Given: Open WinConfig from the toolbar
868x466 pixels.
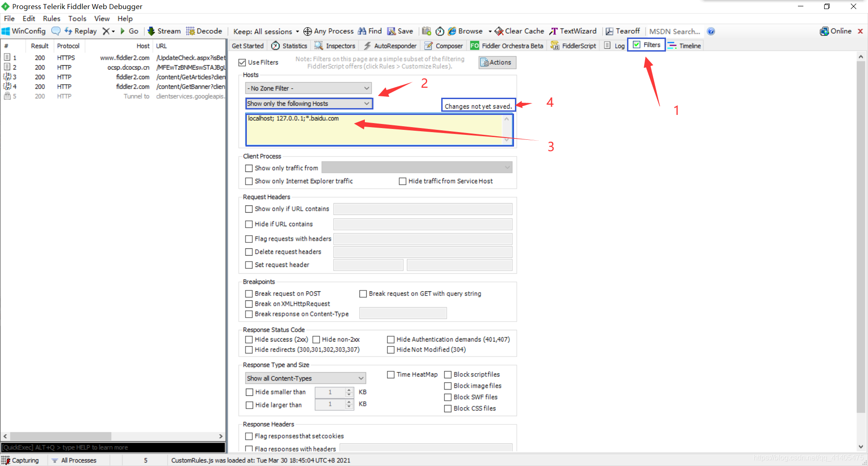Looking at the screenshot, I should [24, 31].
